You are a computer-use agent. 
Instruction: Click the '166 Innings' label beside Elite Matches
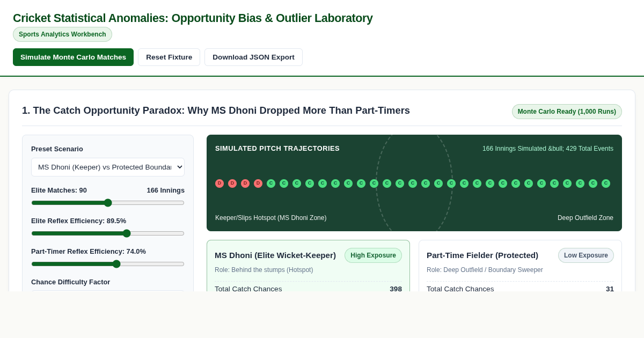(165, 190)
